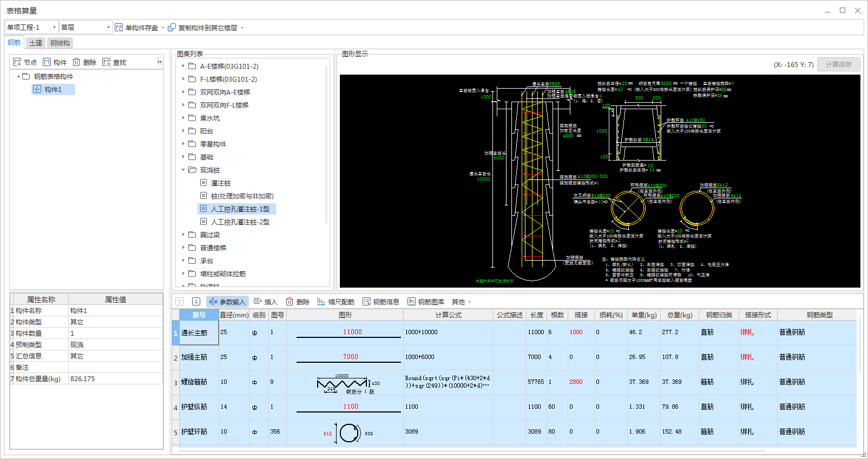The image size is (868, 459).
Task: Click the 查找 search icon
Action: pos(106,62)
